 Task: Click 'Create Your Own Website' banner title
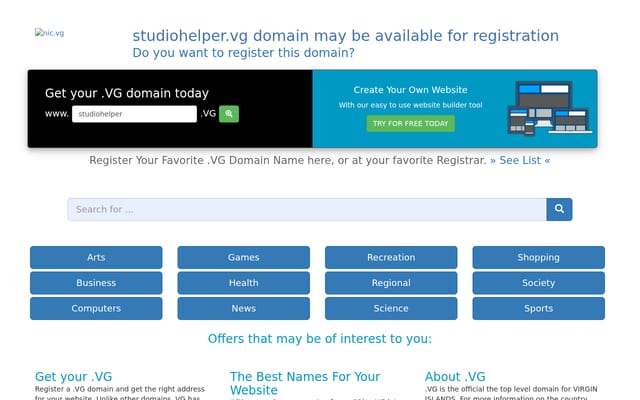coord(410,90)
